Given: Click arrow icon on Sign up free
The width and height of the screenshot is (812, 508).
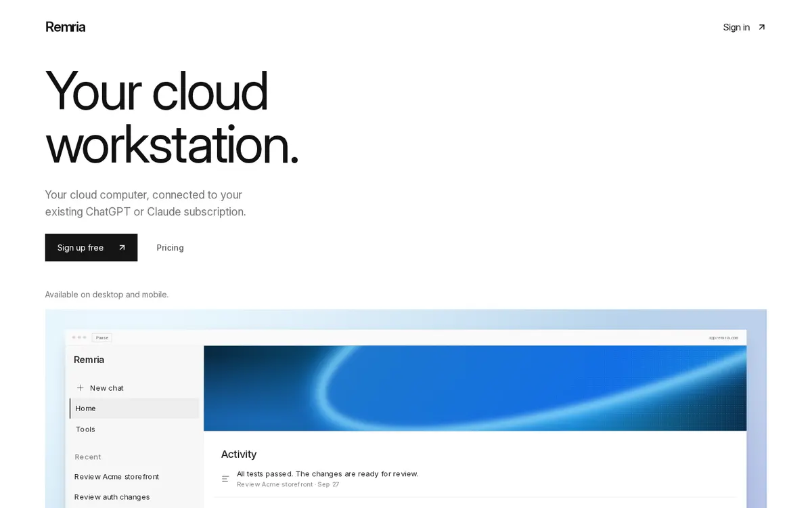Looking at the screenshot, I should click(x=122, y=247).
